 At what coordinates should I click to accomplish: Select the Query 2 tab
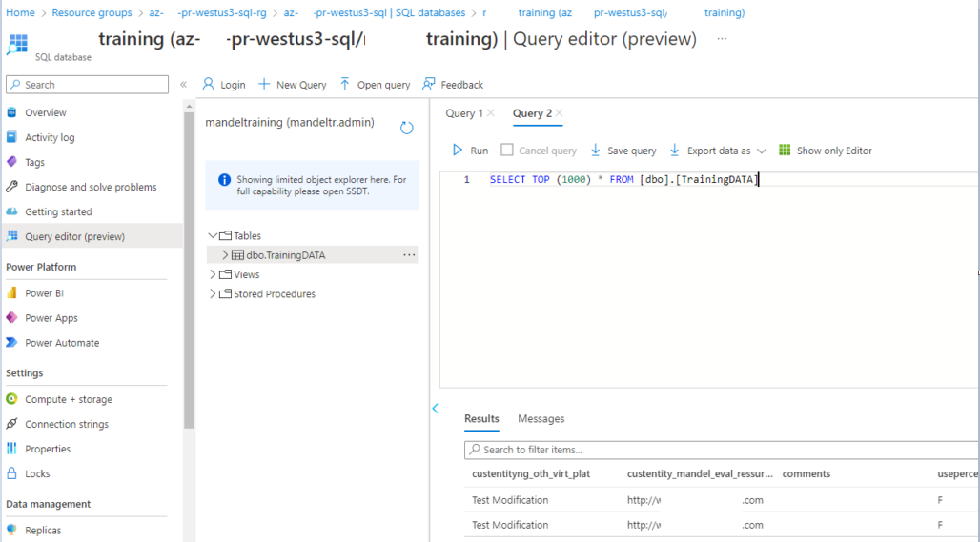(532, 113)
